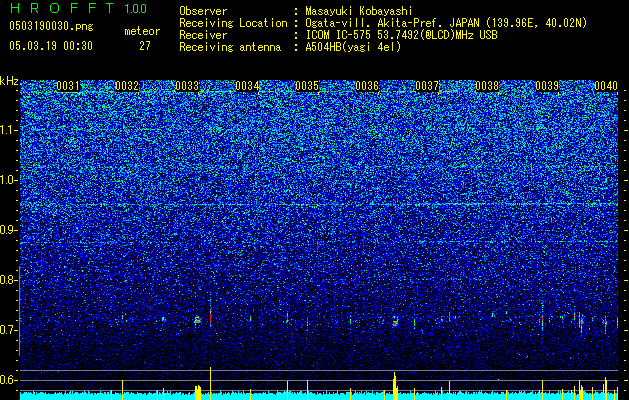Select the 0031 time marker
629x400 pixels.
[68, 86]
